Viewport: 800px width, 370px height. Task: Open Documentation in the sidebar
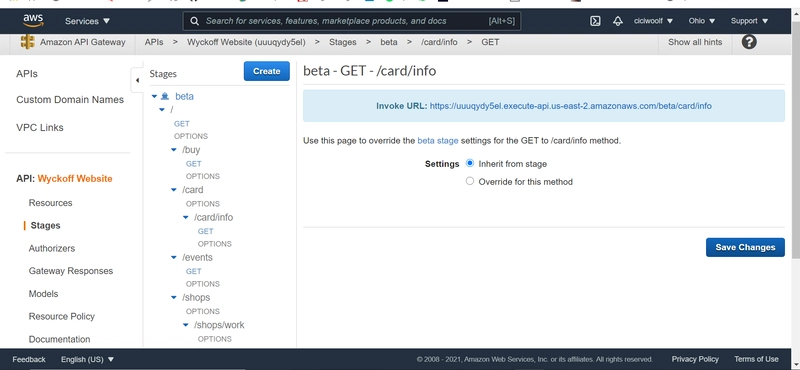coord(59,339)
